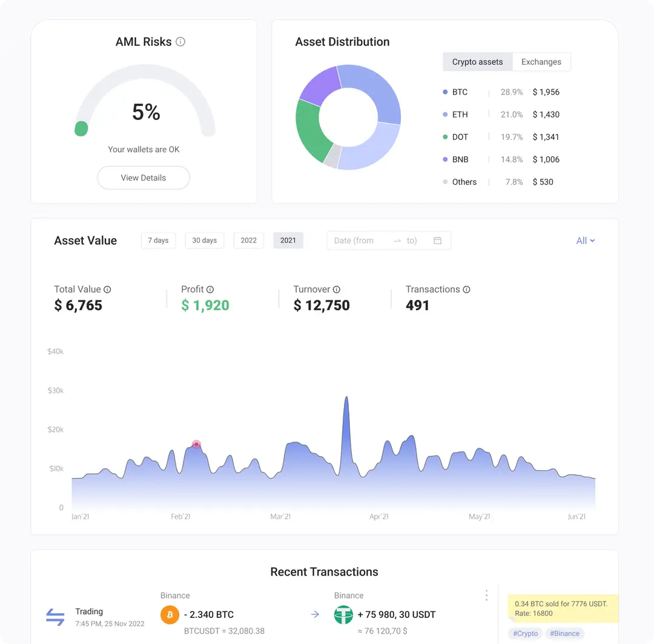Select the 7 days range filter

click(158, 241)
